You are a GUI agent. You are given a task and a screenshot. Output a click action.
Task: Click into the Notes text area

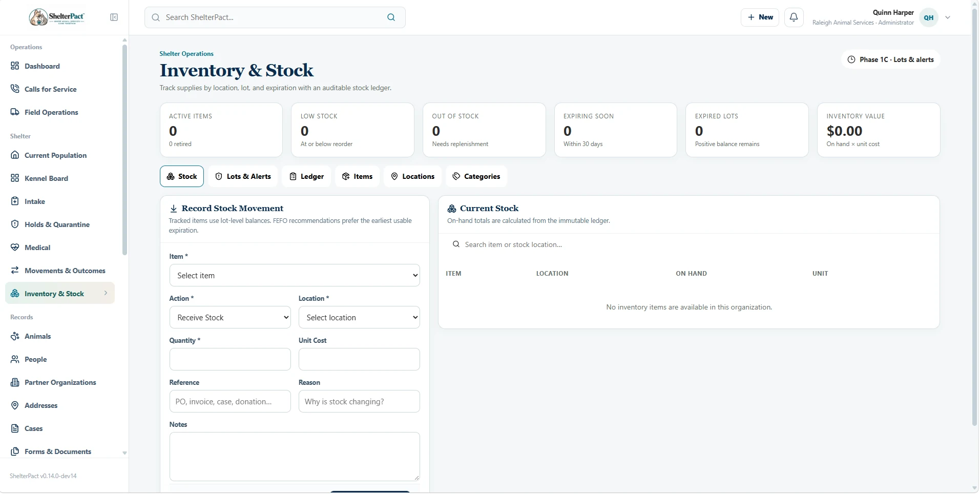point(295,457)
